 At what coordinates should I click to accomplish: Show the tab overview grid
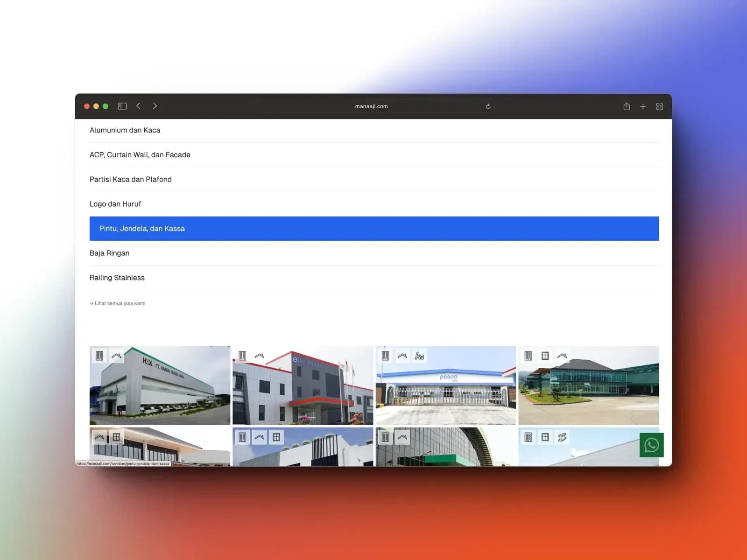point(659,106)
